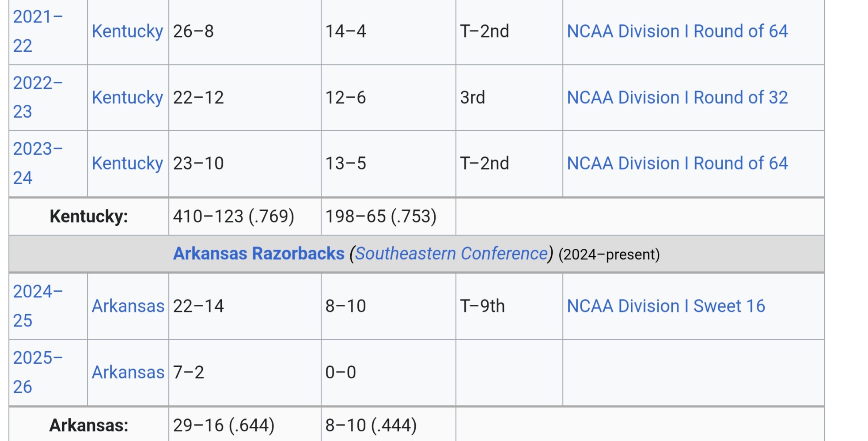The height and width of the screenshot is (441, 868).
Task: Click Arkansas link in the 2024–25 row
Action: click(x=128, y=306)
